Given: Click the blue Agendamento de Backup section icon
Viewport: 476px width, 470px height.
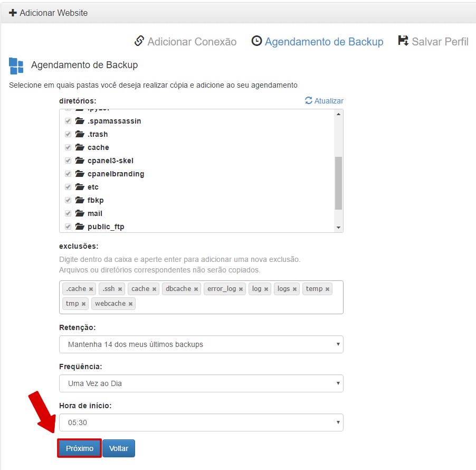Looking at the screenshot, I should coord(16,65).
